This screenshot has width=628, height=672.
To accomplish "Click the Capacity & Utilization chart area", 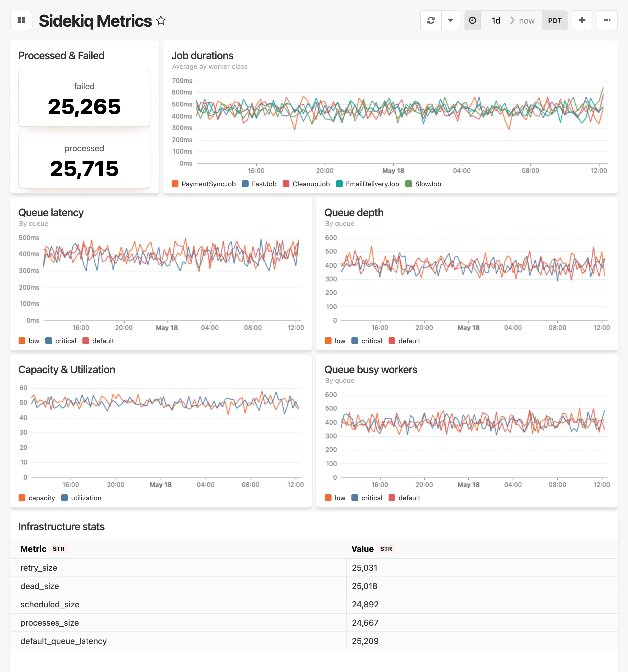I will click(166, 433).
